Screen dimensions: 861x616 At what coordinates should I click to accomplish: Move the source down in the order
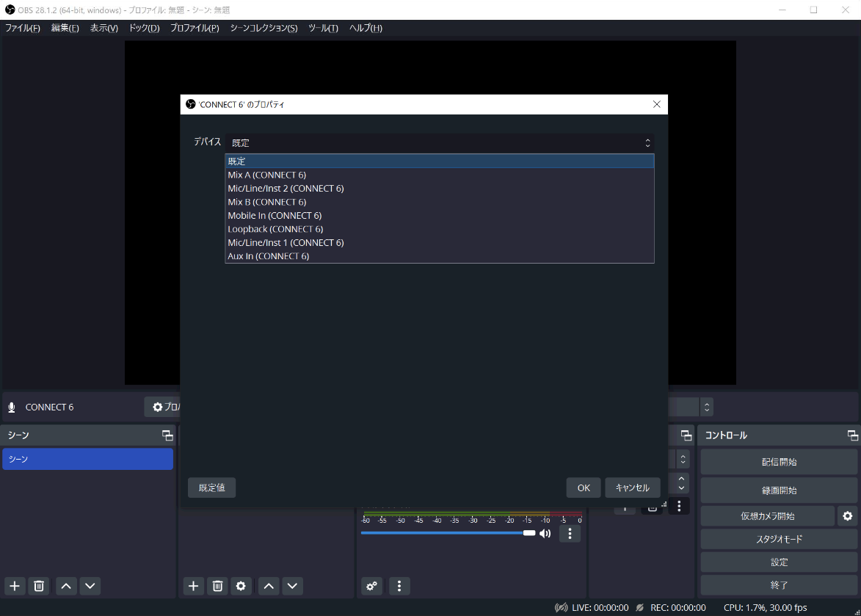point(293,586)
